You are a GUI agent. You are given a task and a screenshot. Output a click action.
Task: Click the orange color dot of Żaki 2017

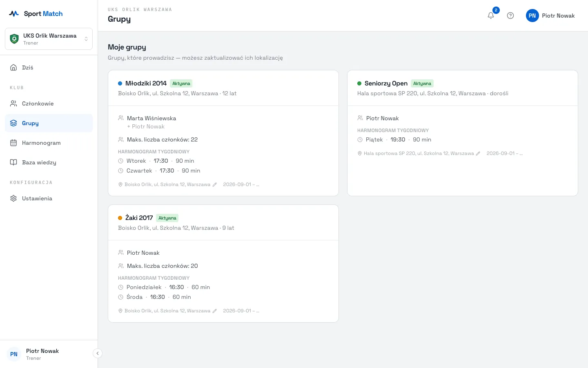120,218
